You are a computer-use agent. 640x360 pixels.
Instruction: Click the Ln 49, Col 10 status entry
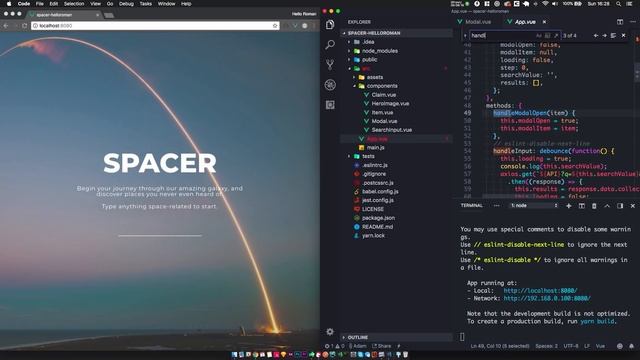500,346
